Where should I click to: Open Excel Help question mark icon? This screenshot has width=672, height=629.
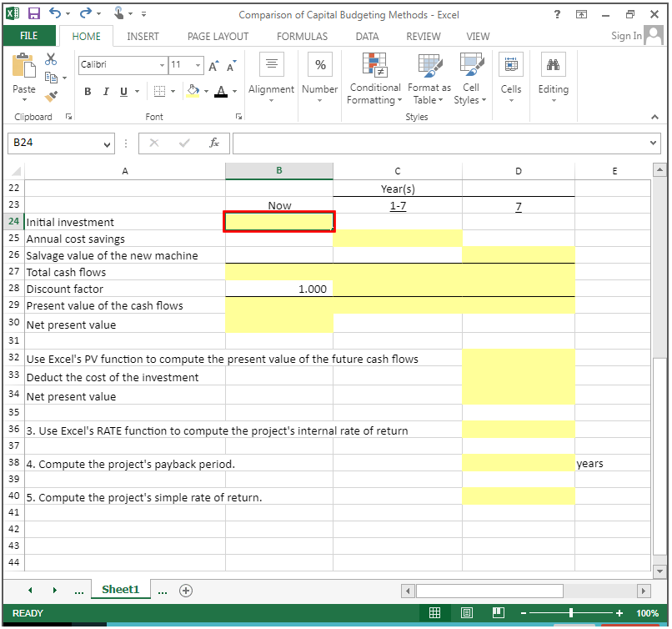(x=557, y=14)
